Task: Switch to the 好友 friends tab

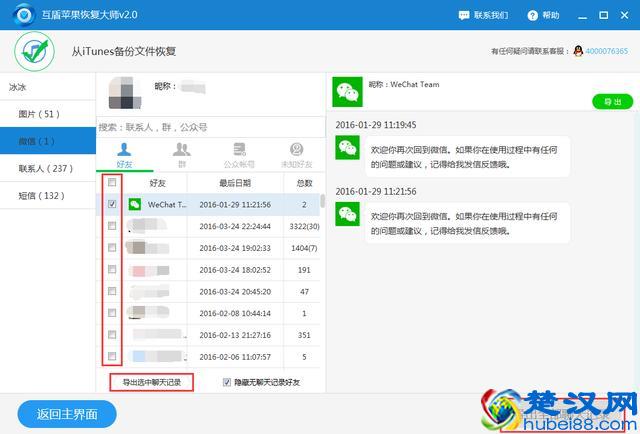Action: click(x=124, y=156)
